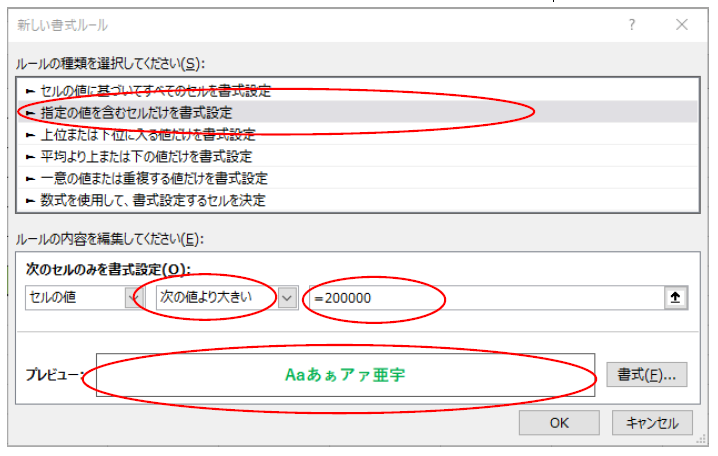Screen dimensions: 718x456
Task: Pick 数式を使用して、書式設定するセルを決定 rule
Action: coord(150,200)
